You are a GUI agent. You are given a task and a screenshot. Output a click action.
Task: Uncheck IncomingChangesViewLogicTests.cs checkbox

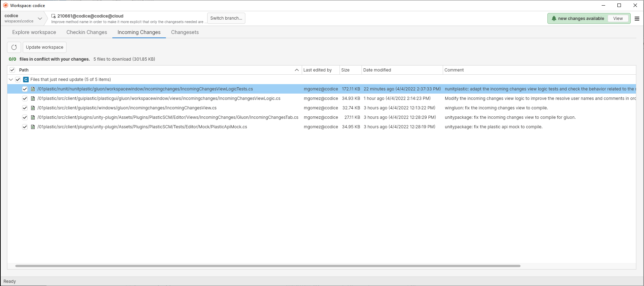click(x=25, y=89)
